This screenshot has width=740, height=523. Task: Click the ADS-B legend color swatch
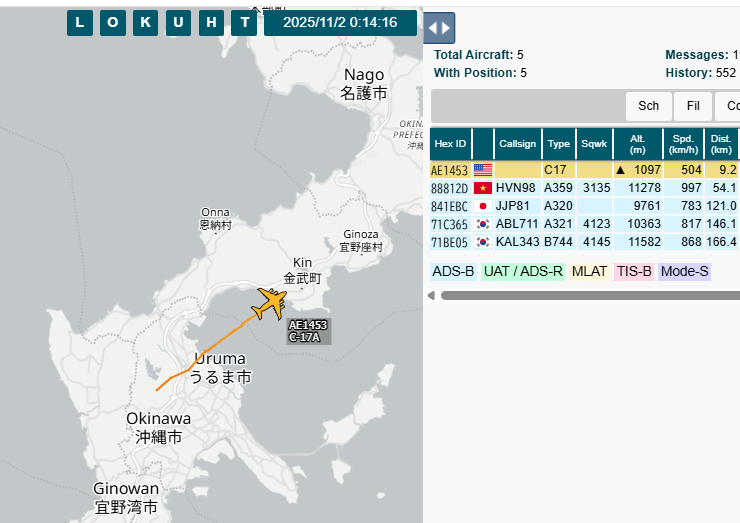453,271
